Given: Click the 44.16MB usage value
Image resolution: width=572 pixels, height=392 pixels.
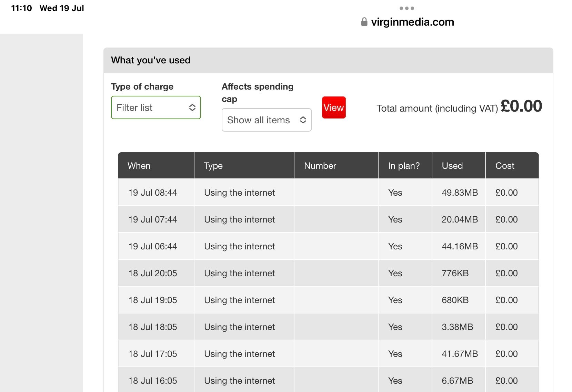Looking at the screenshot, I should pyautogui.click(x=460, y=246).
